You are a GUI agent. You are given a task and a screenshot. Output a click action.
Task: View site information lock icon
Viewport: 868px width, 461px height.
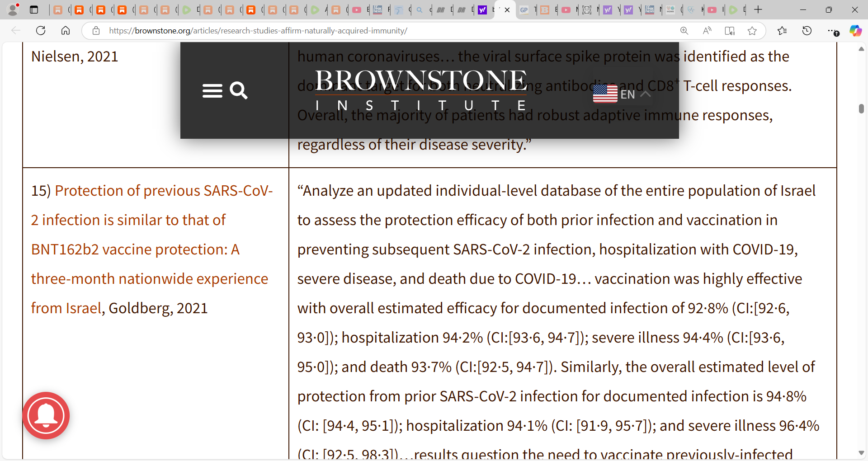[96, 31]
